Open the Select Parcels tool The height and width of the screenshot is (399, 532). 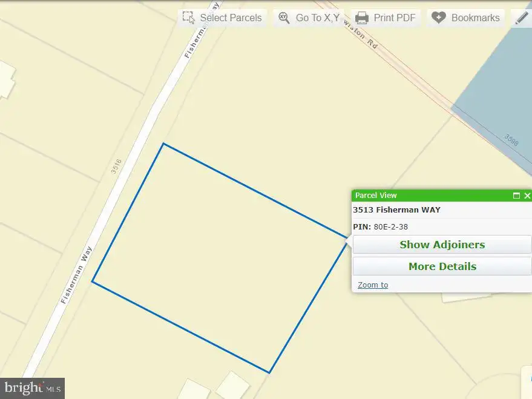222,18
